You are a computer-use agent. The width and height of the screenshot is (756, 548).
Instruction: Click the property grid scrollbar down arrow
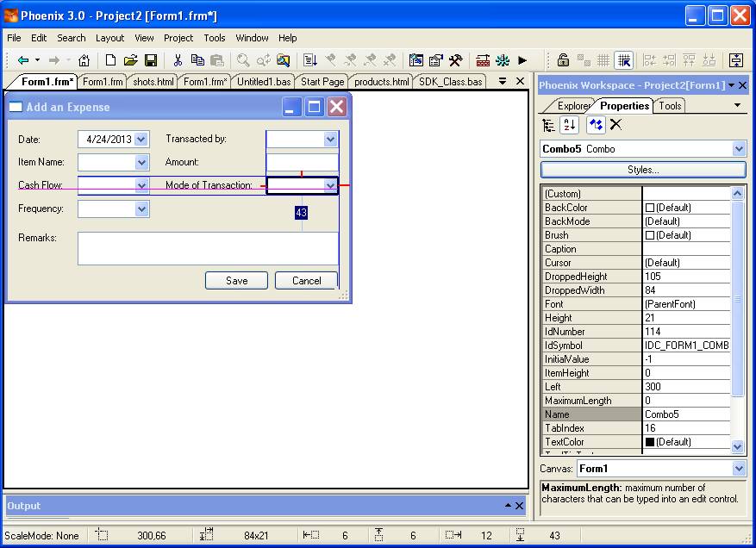[x=738, y=447]
